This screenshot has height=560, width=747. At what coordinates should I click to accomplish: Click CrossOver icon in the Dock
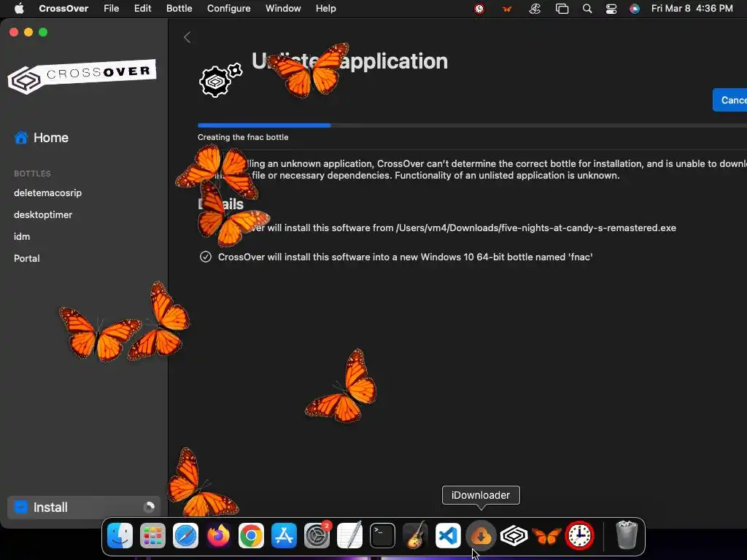click(514, 536)
